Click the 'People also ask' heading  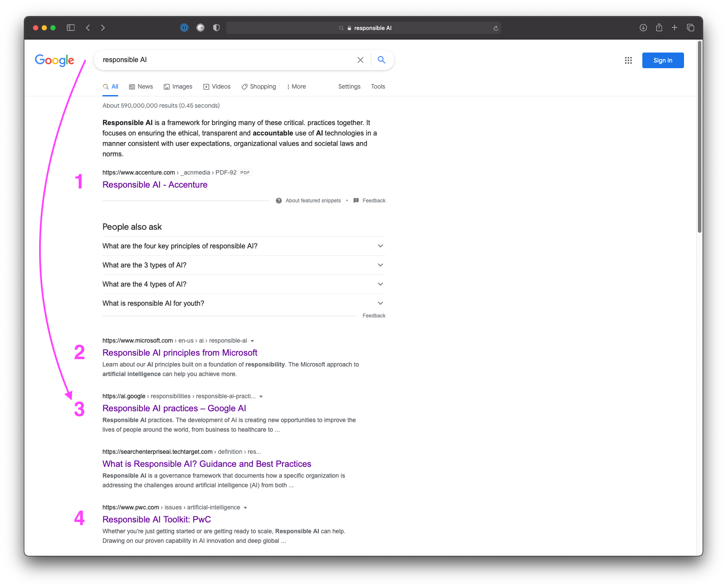[132, 227]
